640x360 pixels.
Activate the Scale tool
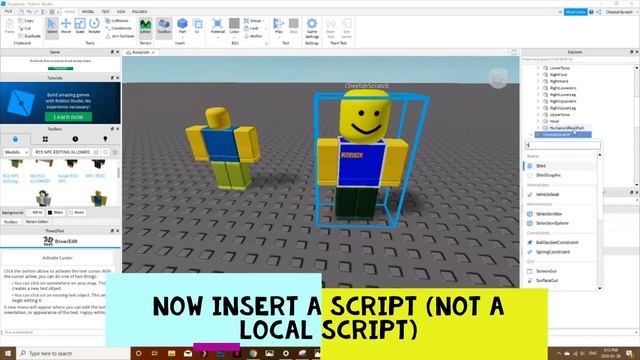(80, 27)
